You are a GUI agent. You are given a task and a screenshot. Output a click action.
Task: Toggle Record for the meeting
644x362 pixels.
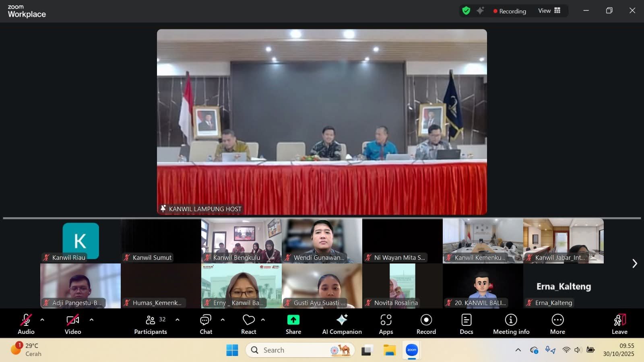pyautogui.click(x=426, y=324)
